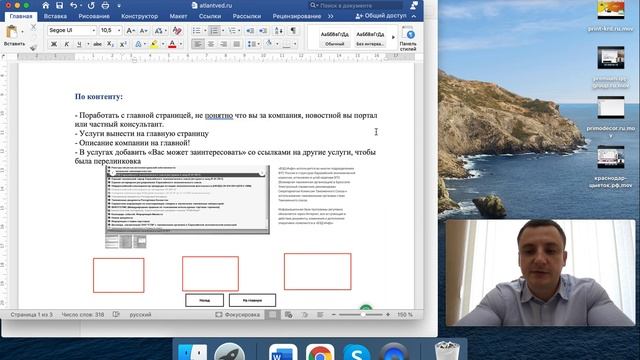Expand the styles gallery arrow

coord(393,37)
